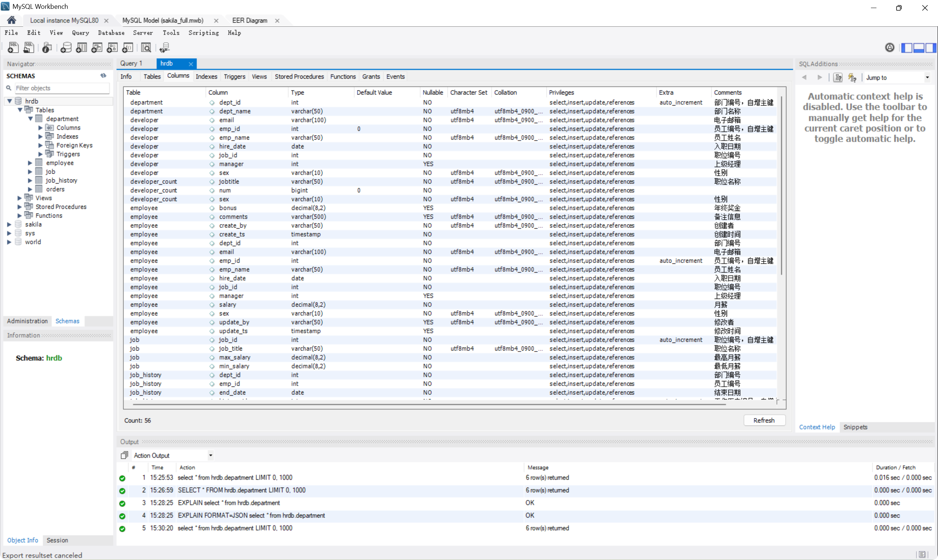Image resolution: width=938 pixels, height=560 pixels.
Task: Open the object inspector toolbar icon
Action: (x=47, y=48)
